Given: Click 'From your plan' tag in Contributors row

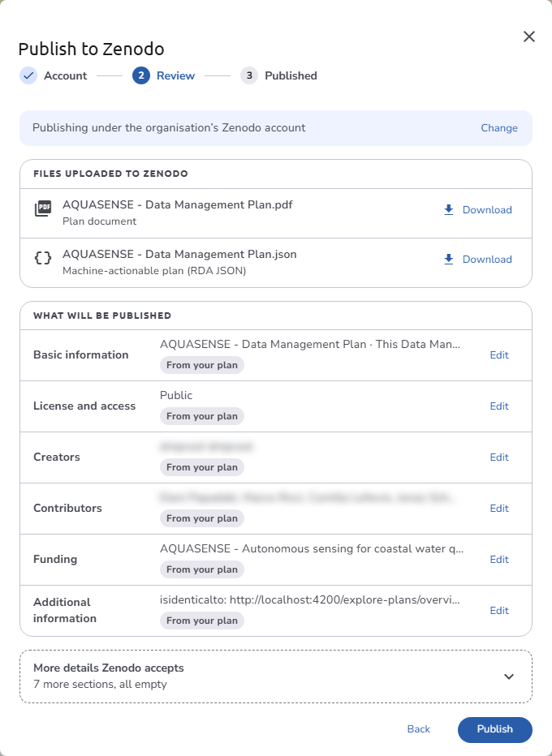Looking at the screenshot, I should (201, 518).
